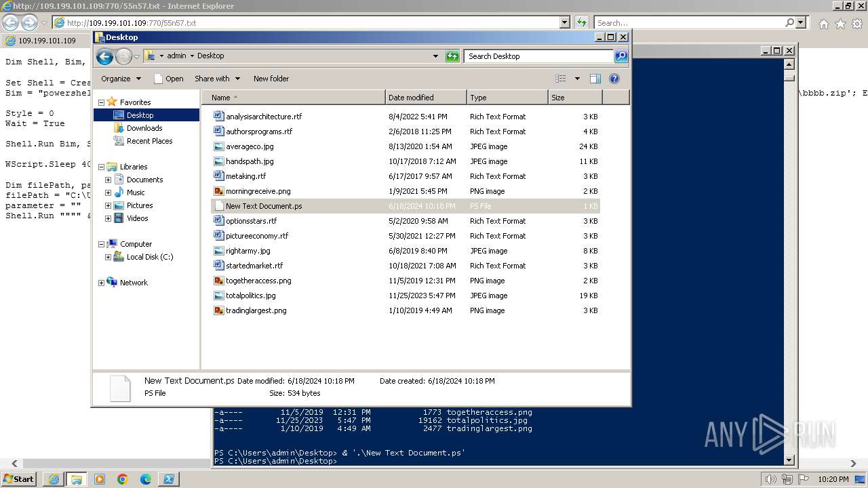Sort by the Type column header
The image size is (868, 488).
pyautogui.click(x=507, y=98)
